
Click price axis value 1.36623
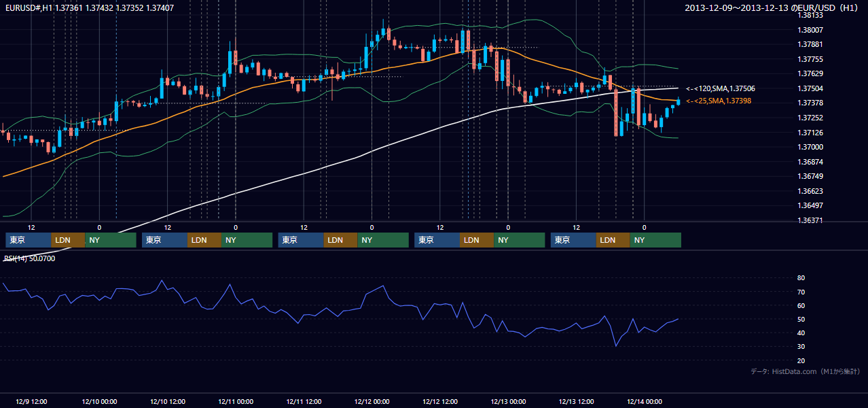(811, 191)
